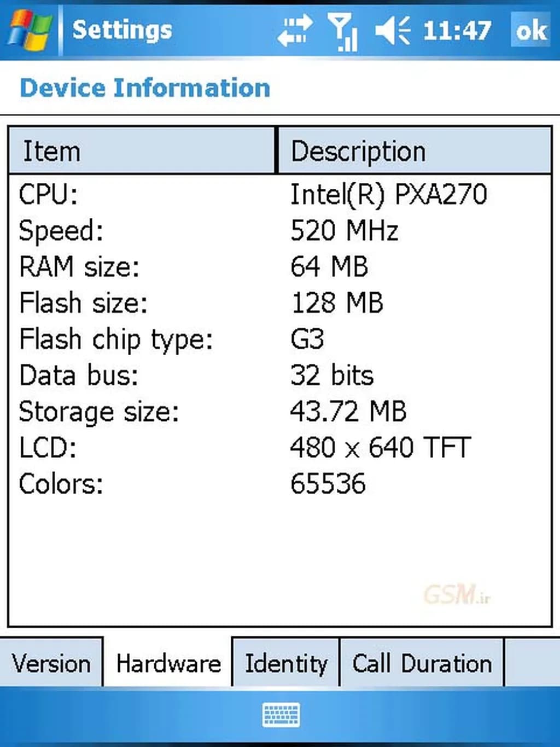Tap the data connectivity arrows icon
This screenshot has height=747, width=560.
tap(295, 30)
